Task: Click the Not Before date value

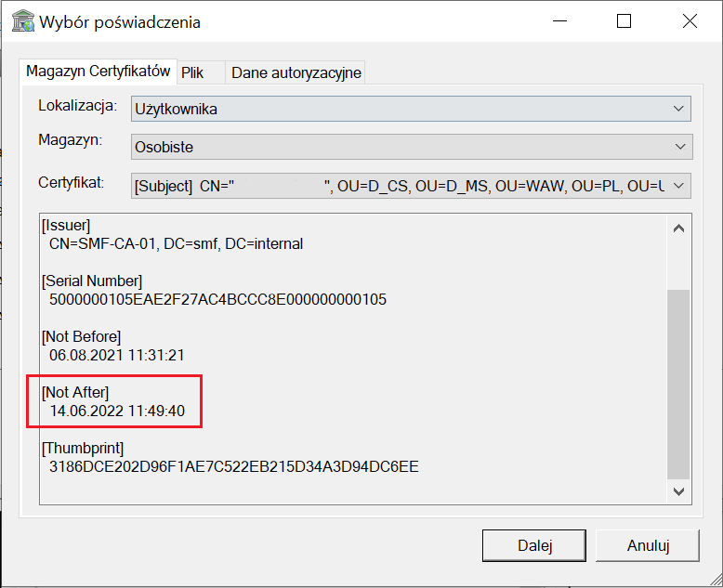Action: tap(117, 355)
